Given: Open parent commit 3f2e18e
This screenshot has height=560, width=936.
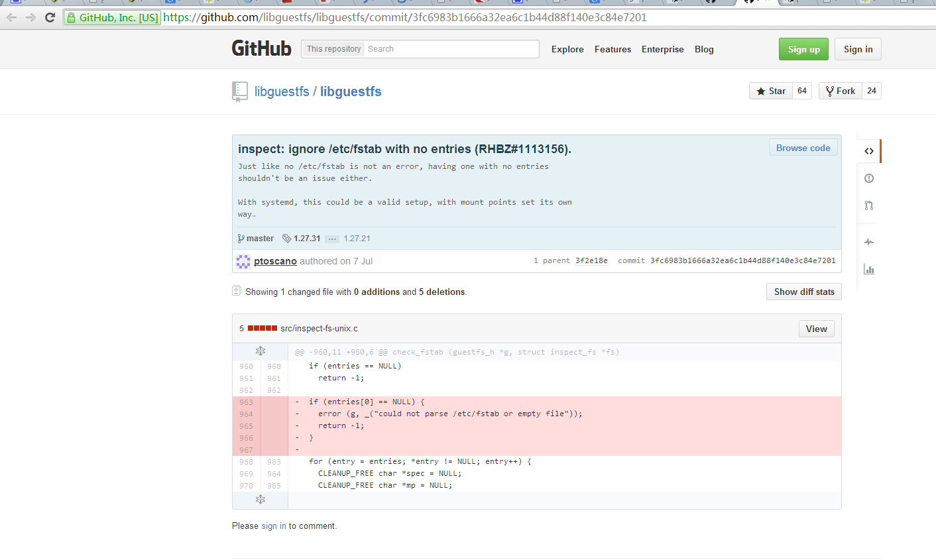Looking at the screenshot, I should [591, 260].
